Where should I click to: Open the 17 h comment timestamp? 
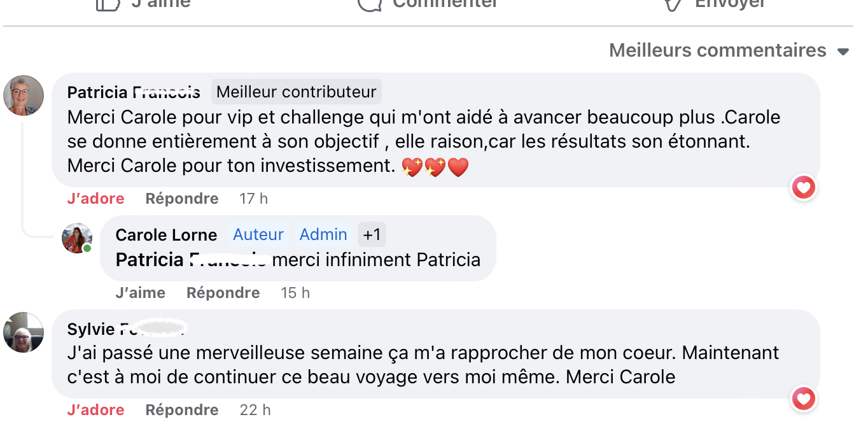tap(253, 199)
